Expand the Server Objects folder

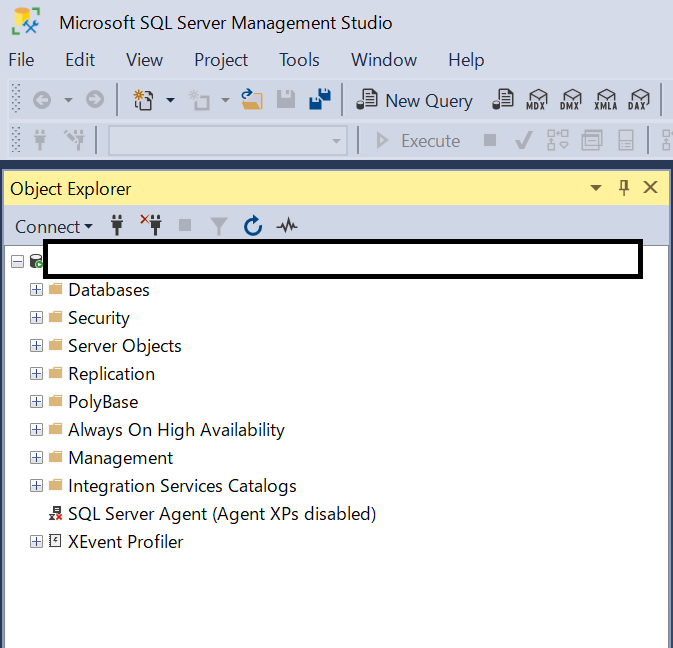pyautogui.click(x=36, y=345)
